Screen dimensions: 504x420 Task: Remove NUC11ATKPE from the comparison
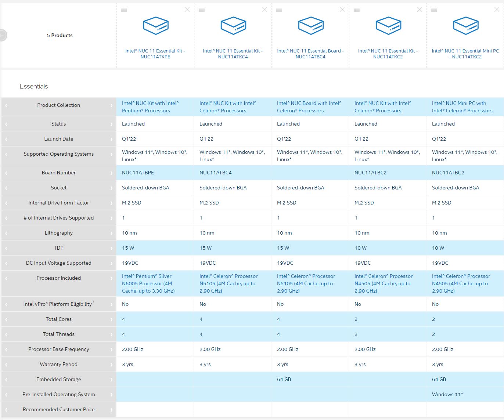click(187, 10)
